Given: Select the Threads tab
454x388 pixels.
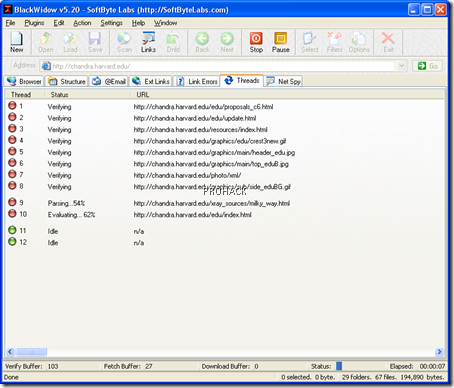Looking at the screenshot, I should tap(242, 80).
